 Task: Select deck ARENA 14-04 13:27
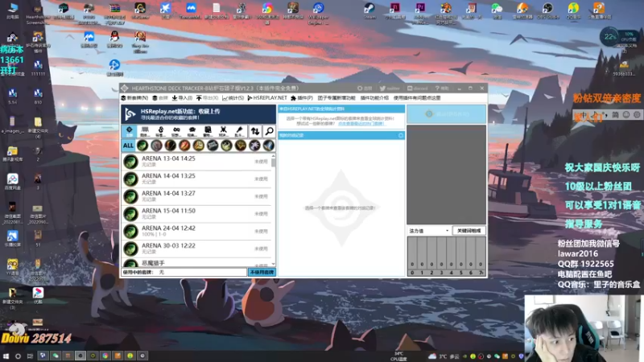click(x=196, y=196)
